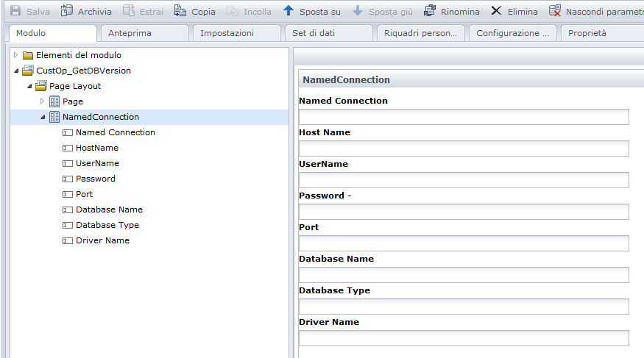
Task: Expand the Elementi del modulo folder
Action: [x=16, y=55]
